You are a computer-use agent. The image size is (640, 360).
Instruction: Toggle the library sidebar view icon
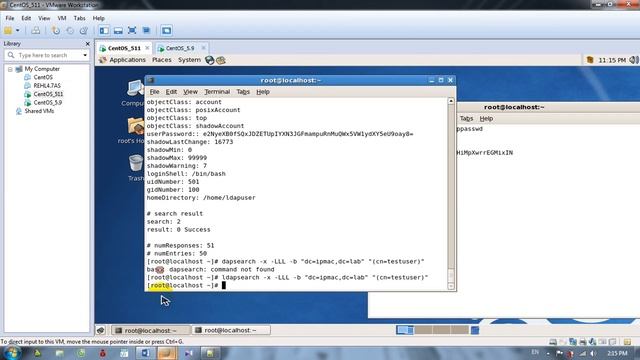coord(104,31)
